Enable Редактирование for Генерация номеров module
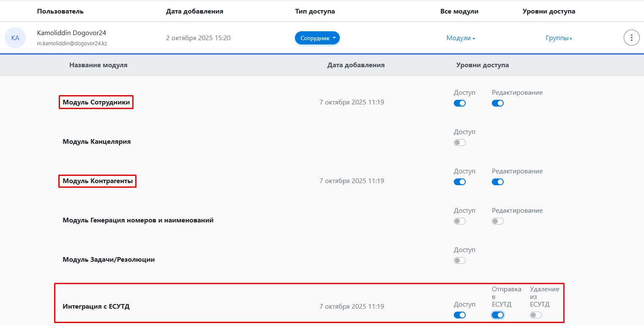The width and height of the screenshot is (644, 326). (x=498, y=221)
